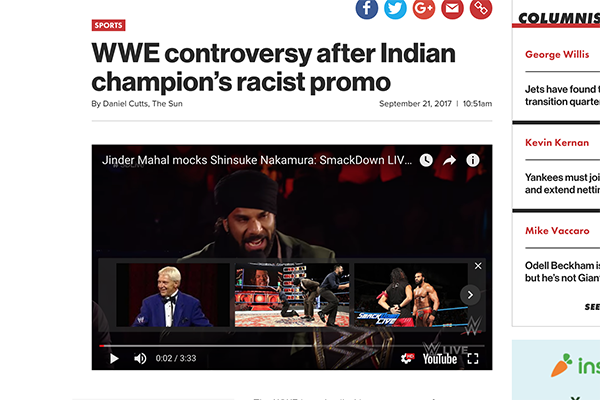600x400 pixels.
Task: Click the Watch Later clock icon
Action: [x=426, y=160]
